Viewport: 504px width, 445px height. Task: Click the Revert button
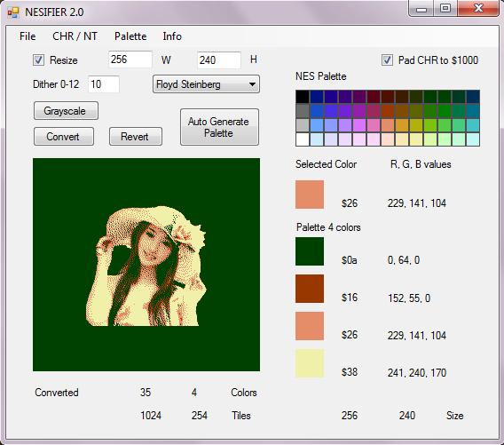(x=136, y=137)
